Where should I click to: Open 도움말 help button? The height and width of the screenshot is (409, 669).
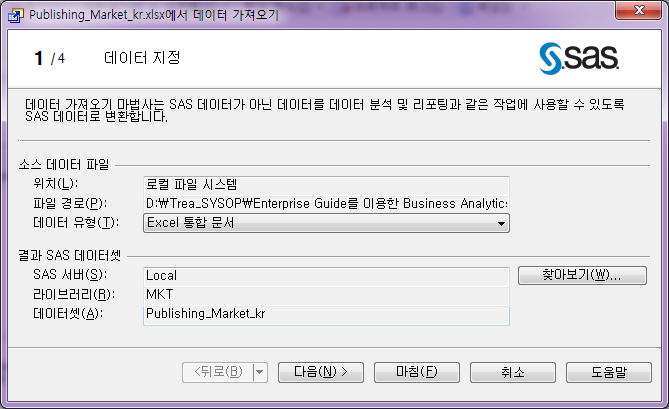(609, 372)
